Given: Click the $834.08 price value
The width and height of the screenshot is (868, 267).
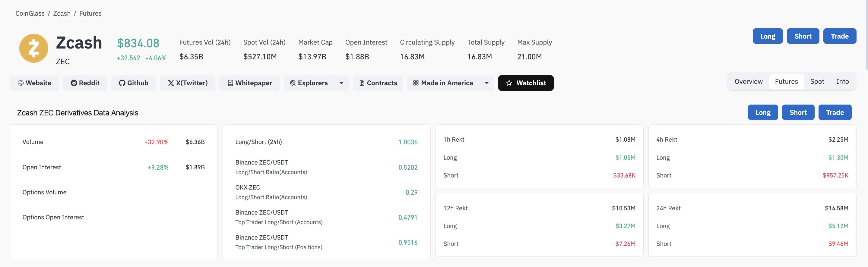Looking at the screenshot, I should click(x=138, y=43).
